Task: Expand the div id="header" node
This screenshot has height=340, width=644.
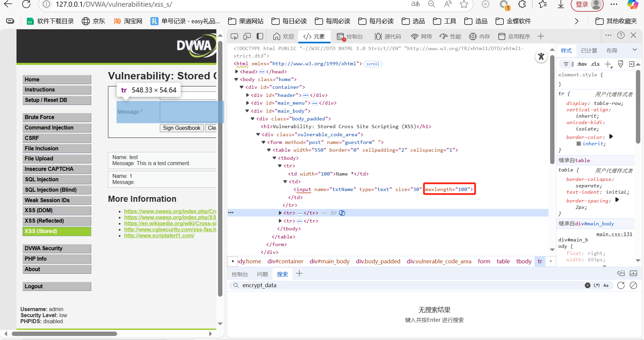Action: pos(248,95)
